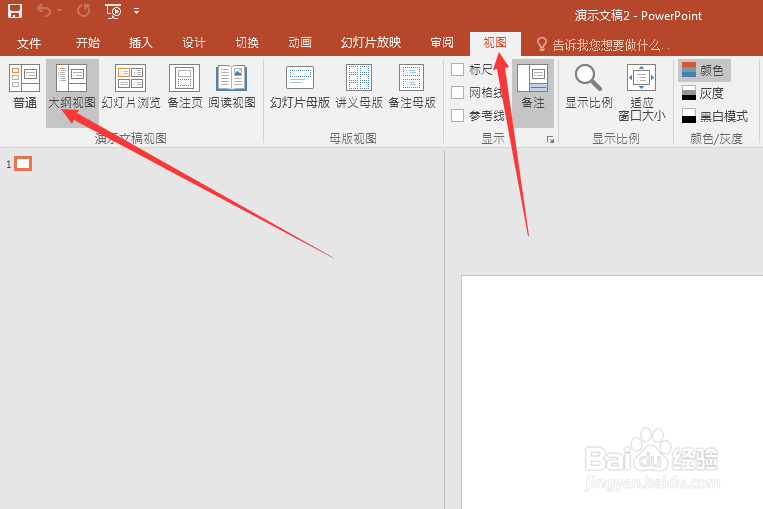Image resolution: width=763 pixels, height=509 pixels.
Task: Enable the 网格线 gridlines checkbox
Action: [x=457, y=92]
